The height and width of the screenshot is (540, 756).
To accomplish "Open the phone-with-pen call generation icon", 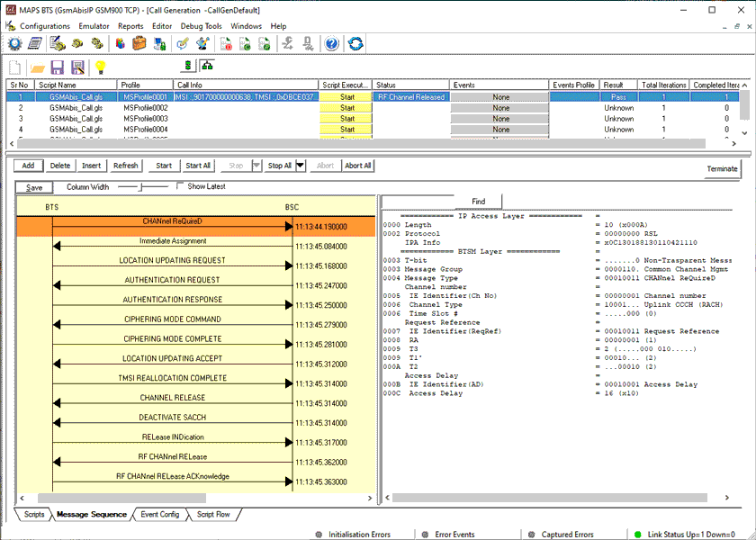I will 58,44.
